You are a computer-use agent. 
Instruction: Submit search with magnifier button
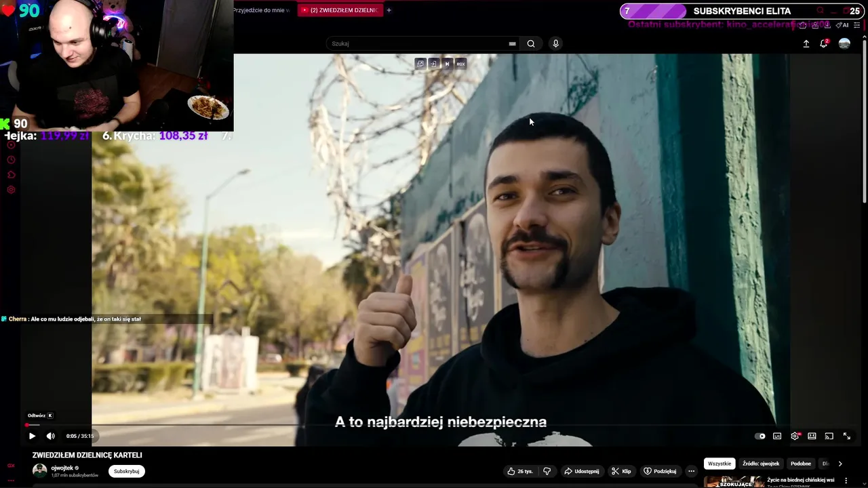pos(531,43)
